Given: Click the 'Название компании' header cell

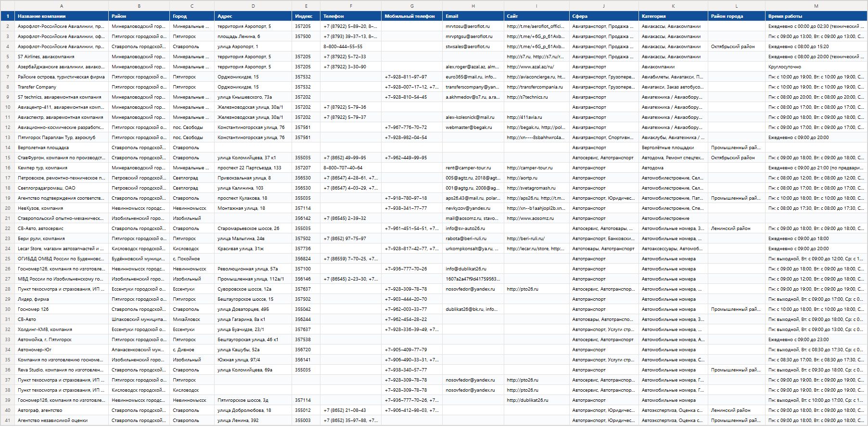Looking at the screenshot, I should tap(62, 16).
